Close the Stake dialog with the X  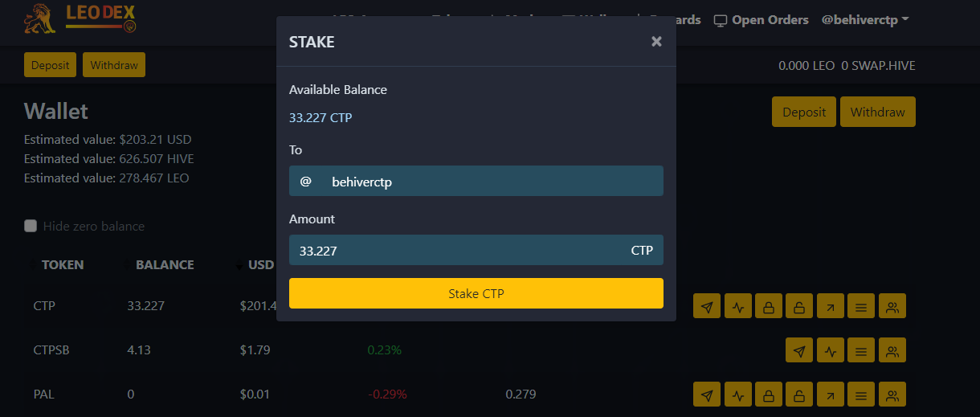(x=656, y=42)
